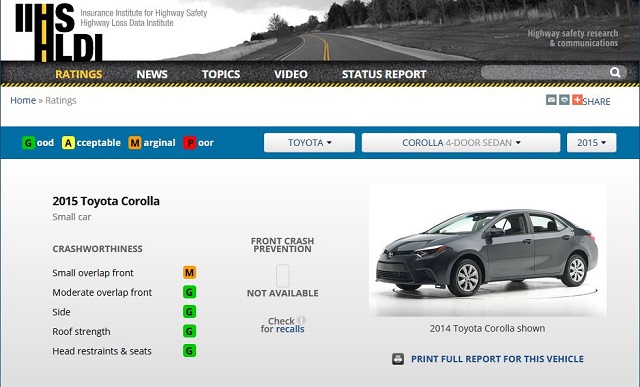
Task: Click Moderate overlap front G rating badge
Action: pos(189,292)
